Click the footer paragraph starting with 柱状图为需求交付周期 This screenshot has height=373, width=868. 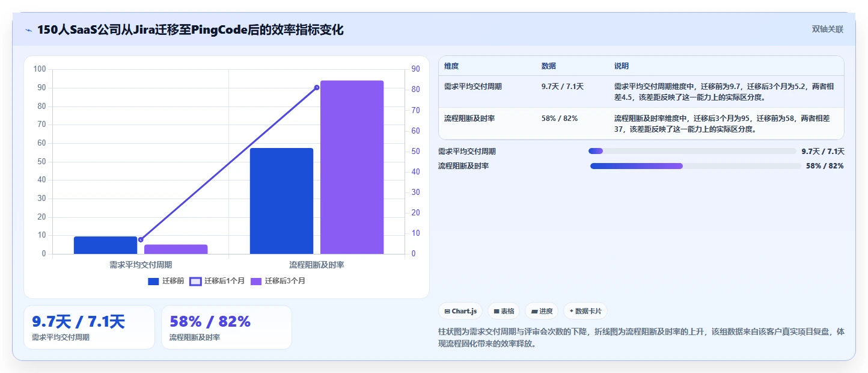click(x=641, y=338)
